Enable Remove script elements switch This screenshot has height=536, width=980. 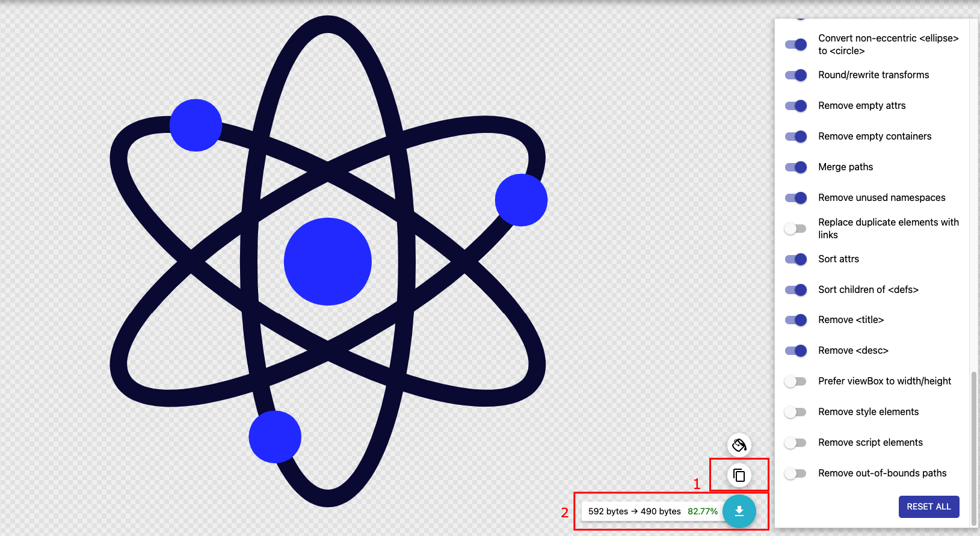coord(796,443)
